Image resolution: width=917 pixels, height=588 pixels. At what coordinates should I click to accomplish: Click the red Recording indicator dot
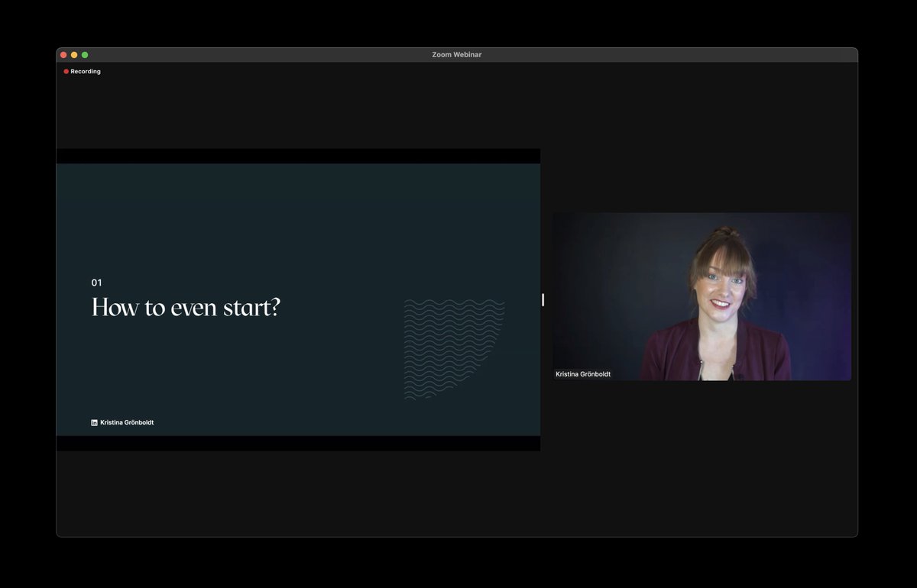[65, 71]
